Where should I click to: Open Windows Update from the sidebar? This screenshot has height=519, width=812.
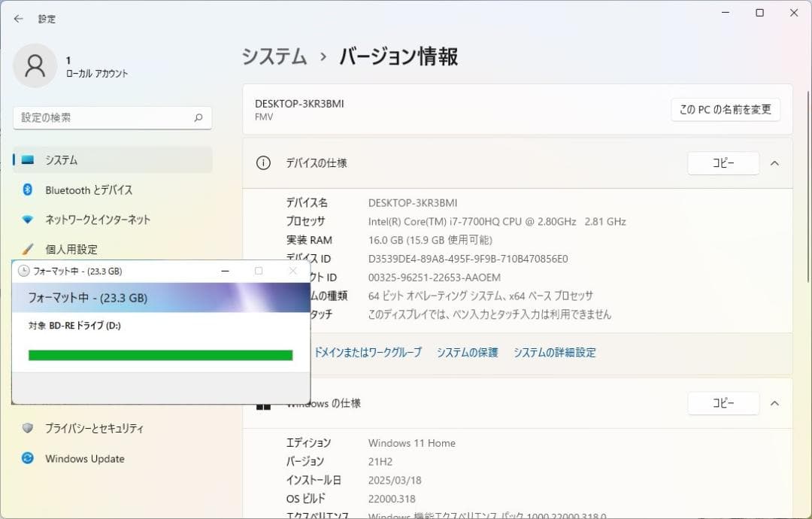(x=83, y=458)
